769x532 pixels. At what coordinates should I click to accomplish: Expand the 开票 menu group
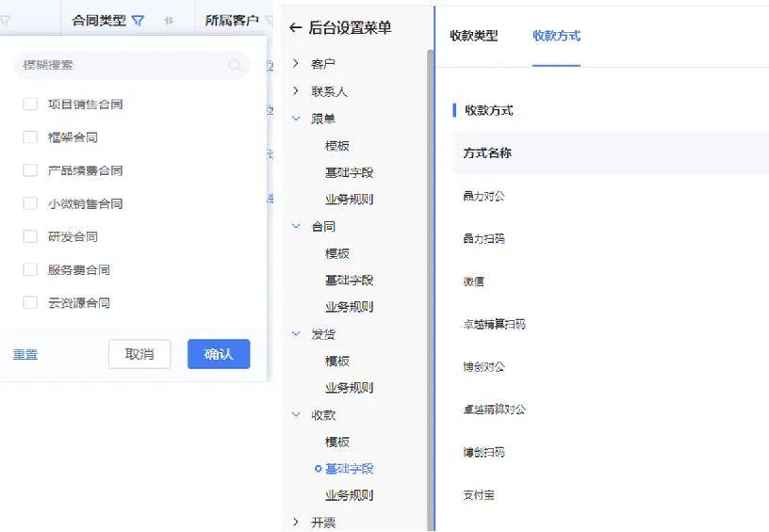pyautogui.click(x=296, y=522)
